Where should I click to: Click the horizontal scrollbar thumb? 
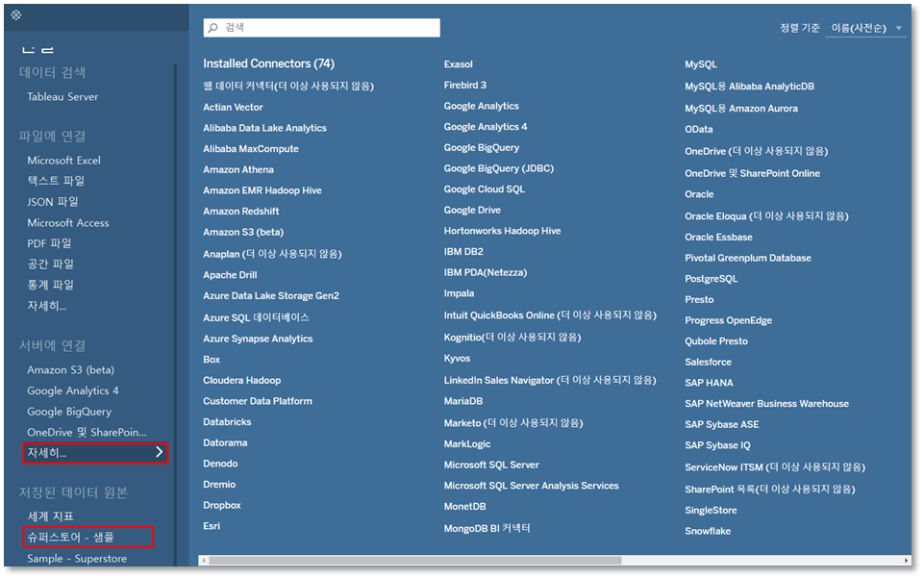coord(414,560)
